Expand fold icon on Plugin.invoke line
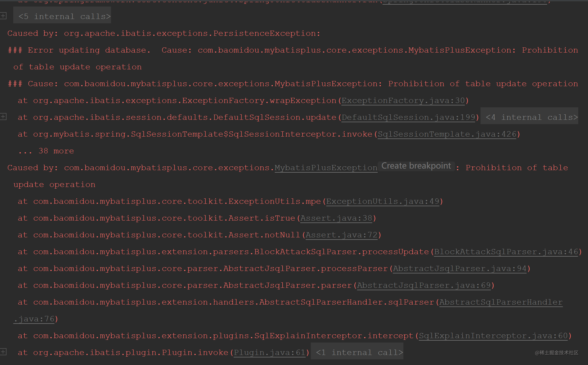This screenshot has height=365, width=588. pos(3,352)
